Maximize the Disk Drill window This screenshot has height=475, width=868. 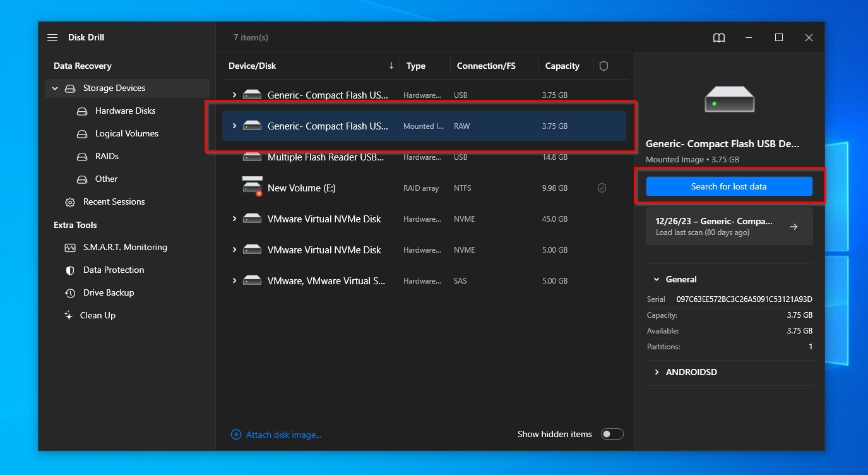point(779,38)
